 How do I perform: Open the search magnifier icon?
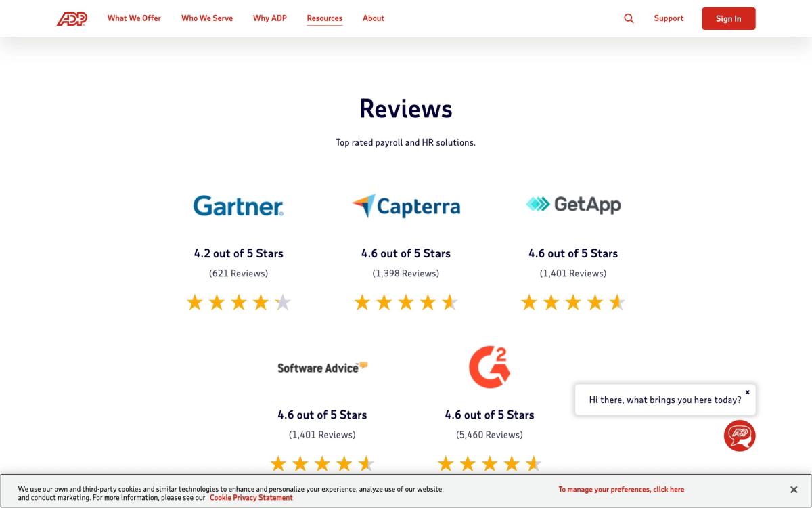click(x=629, y=18)
